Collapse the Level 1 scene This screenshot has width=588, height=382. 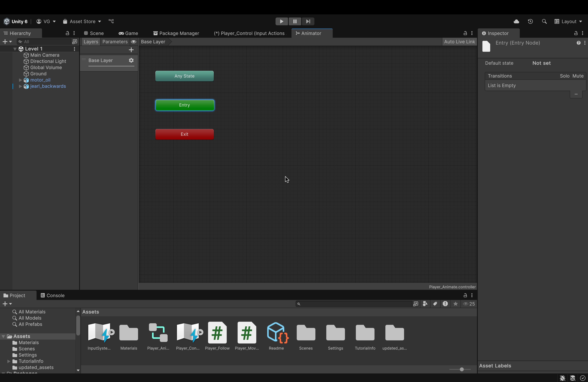tap(15, 49)
